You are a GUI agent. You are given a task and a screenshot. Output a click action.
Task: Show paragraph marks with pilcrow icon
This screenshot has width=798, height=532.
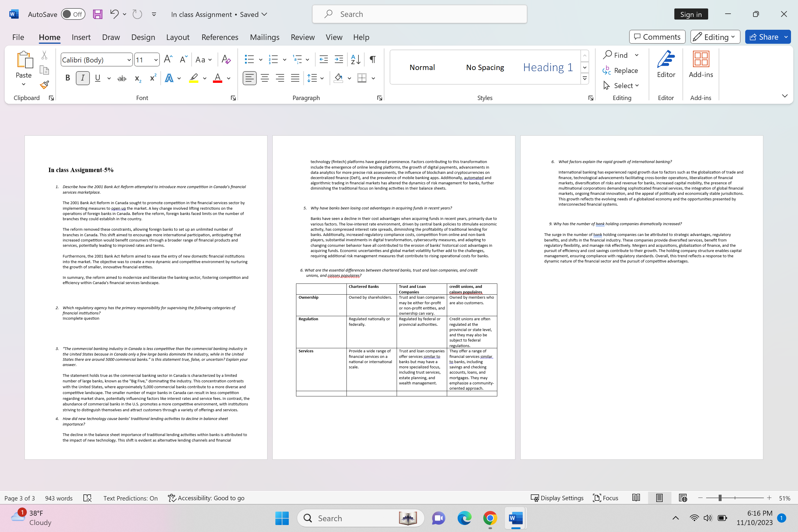pyautogui.click(x=372, y=60)
